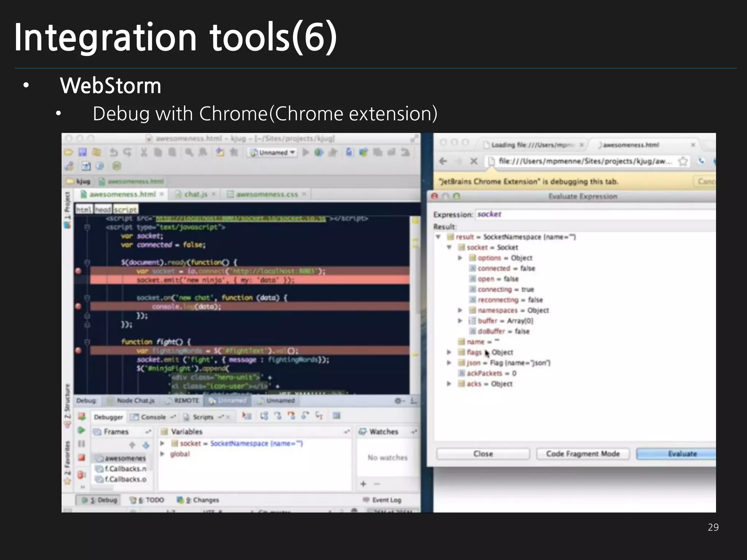The width and height of the screenshot is (747, 560).
Task: Expand the options = Object node
Action: [x=460, y=258]
